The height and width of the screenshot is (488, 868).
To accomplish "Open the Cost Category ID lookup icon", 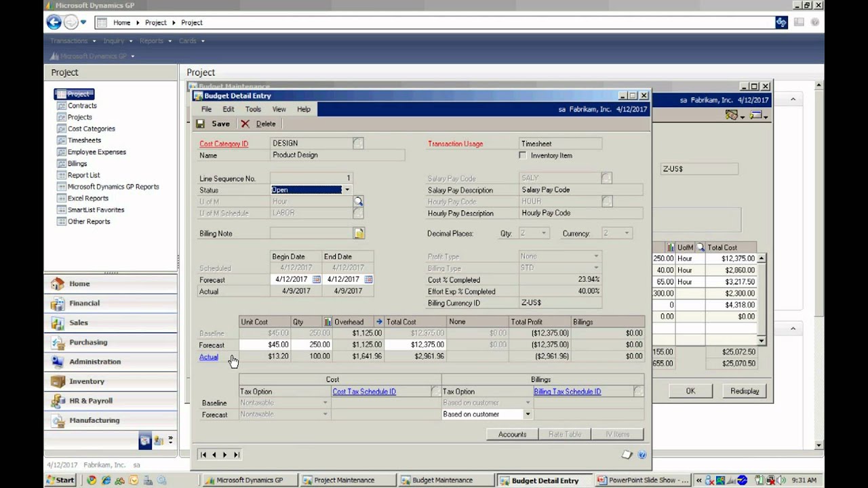I will point(358,143).
